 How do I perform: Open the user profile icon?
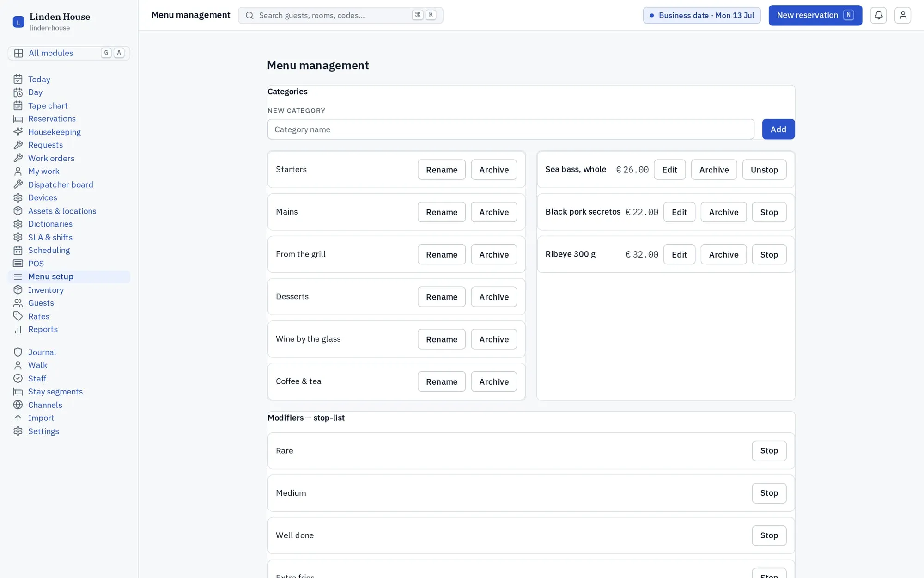click(903, 15)
